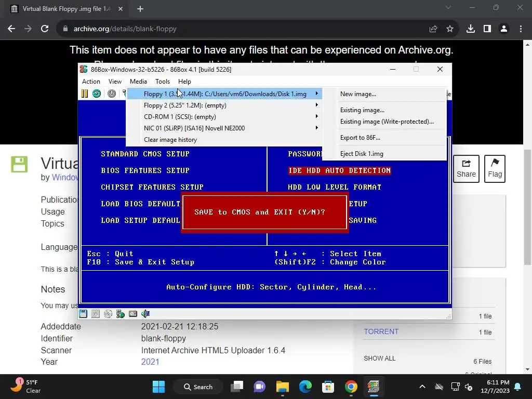Click the ACPI shutdown power icon in 86Box
Image resolution: width=532 pixels, height=399 pixels.
click(x=112, y=94)
